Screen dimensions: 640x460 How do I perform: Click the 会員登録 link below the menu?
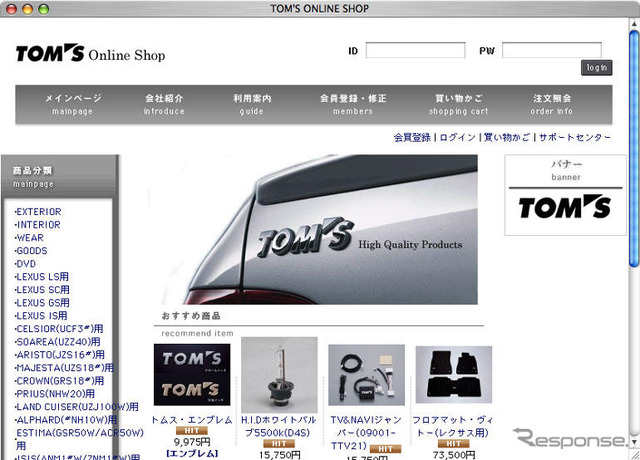(x=412, y=138)
